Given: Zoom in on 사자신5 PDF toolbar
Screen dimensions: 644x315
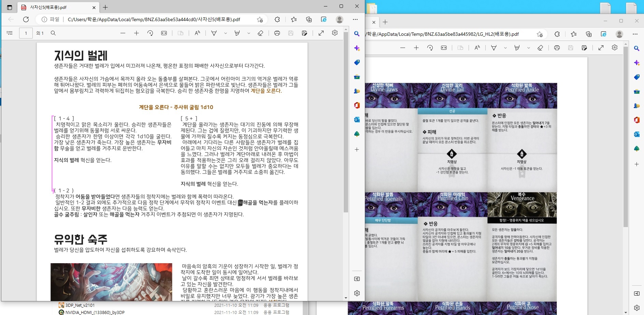Looking at the screenshot, I should point(137,33).
